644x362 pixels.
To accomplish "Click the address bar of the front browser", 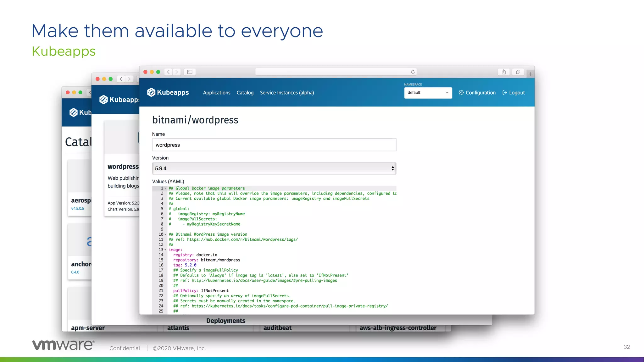I will point(336,72).
